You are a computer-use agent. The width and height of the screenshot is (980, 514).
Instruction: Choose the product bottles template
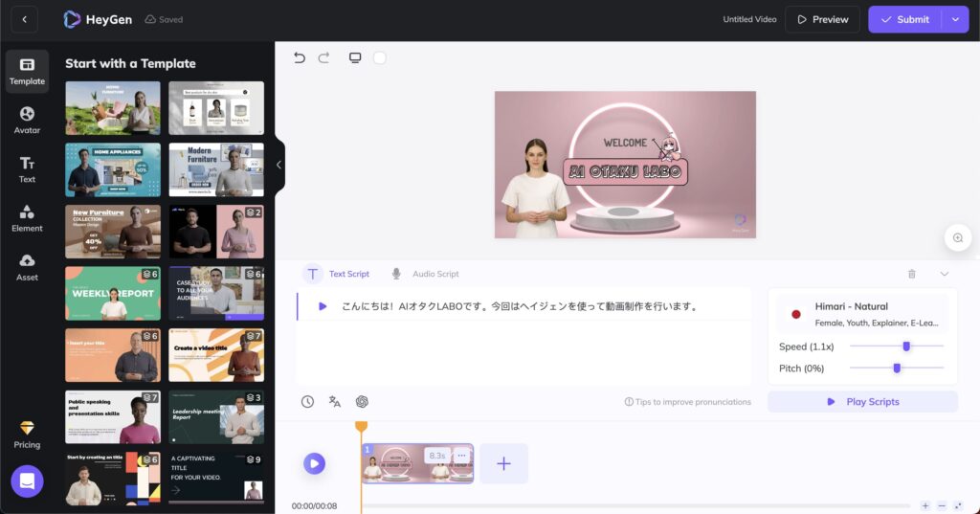coord(216,108)
